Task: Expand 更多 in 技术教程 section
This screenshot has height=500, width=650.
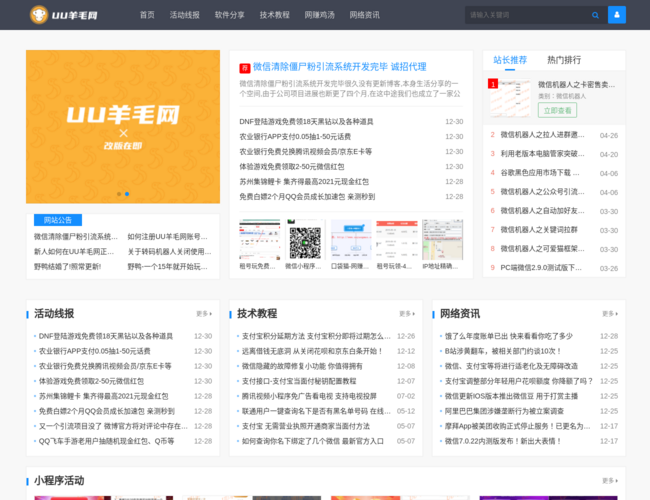Action: click(x=407, y=314)
